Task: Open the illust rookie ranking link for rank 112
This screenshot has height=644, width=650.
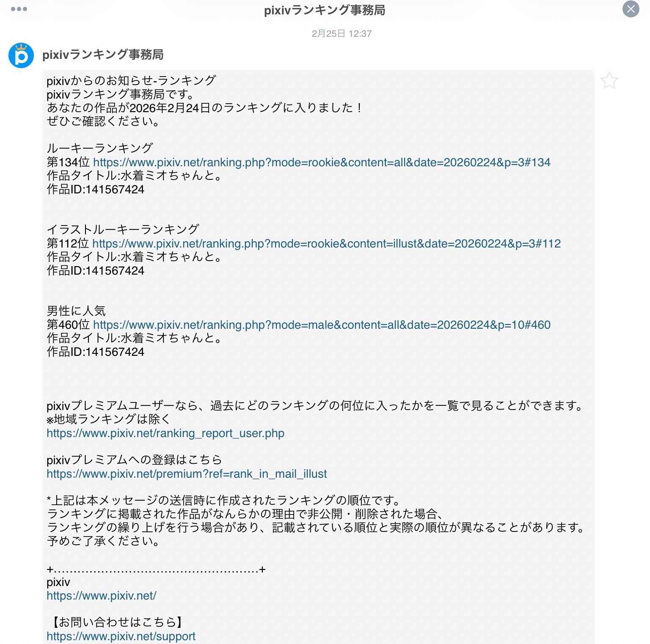Action: 326,244
